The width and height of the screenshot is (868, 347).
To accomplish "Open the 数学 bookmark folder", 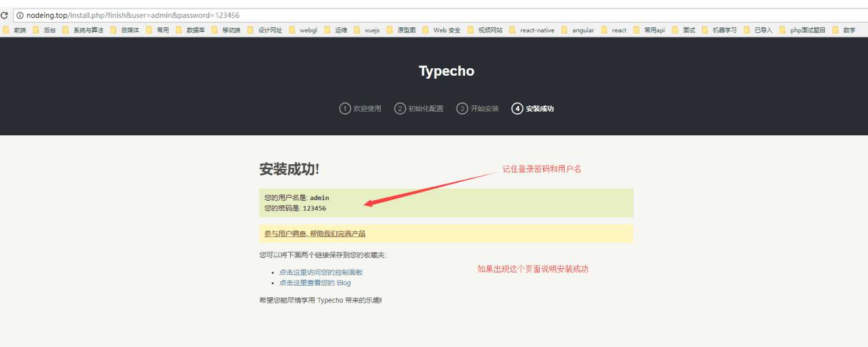I will tap(844, 30).
